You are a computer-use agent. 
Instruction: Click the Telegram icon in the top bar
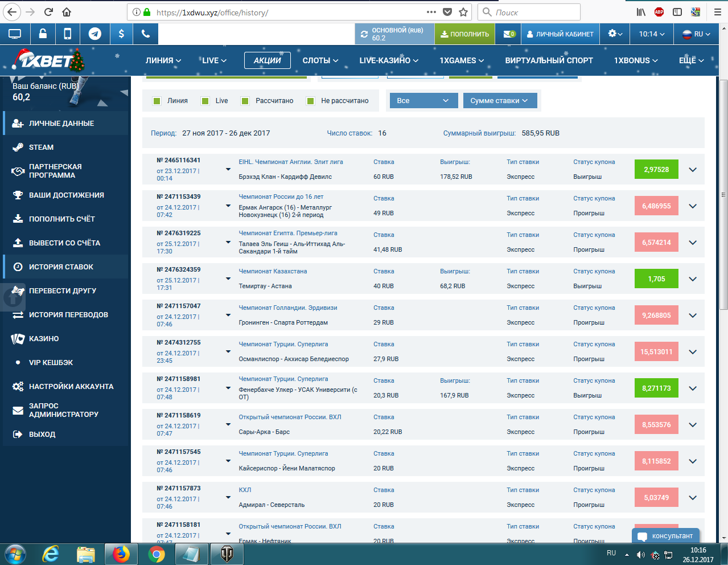click(95, 34)
